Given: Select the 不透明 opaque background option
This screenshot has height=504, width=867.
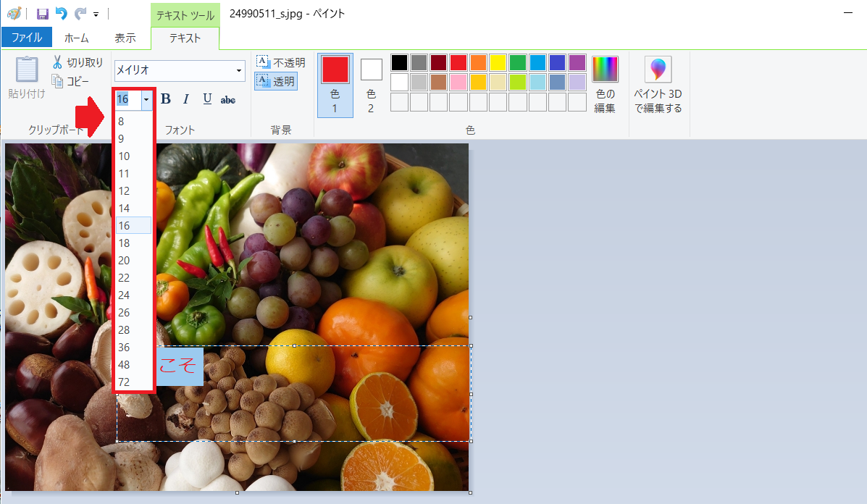Looking at the screenshot, I should tap(281, 63).
